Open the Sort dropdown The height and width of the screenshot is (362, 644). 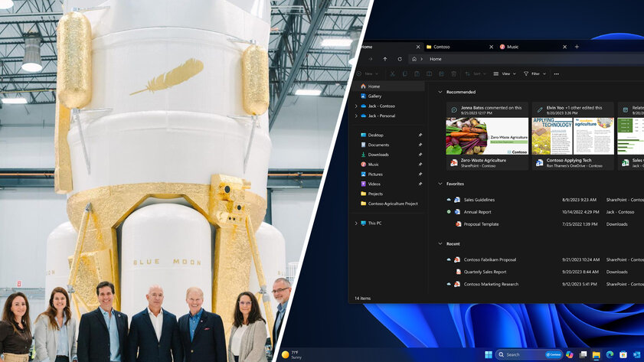click(476, 74)
